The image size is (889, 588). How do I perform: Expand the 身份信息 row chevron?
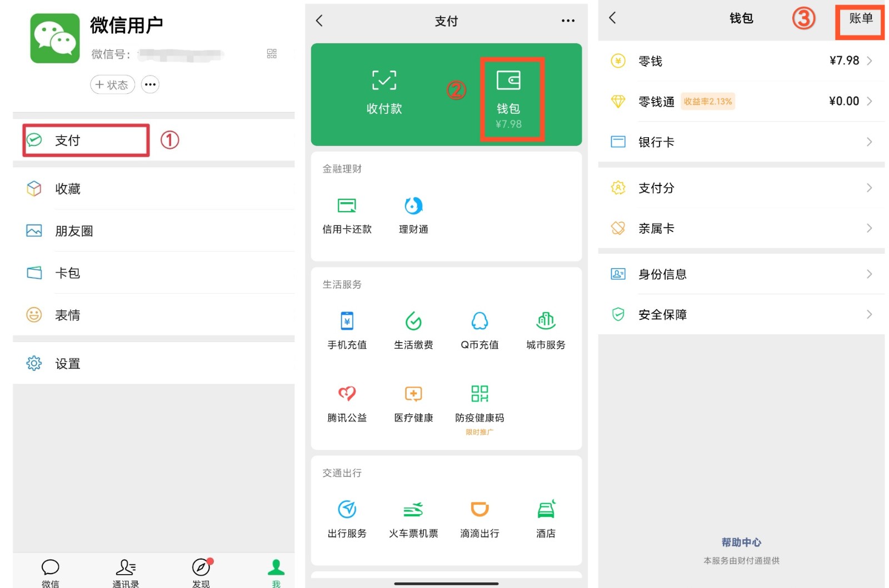870,274
